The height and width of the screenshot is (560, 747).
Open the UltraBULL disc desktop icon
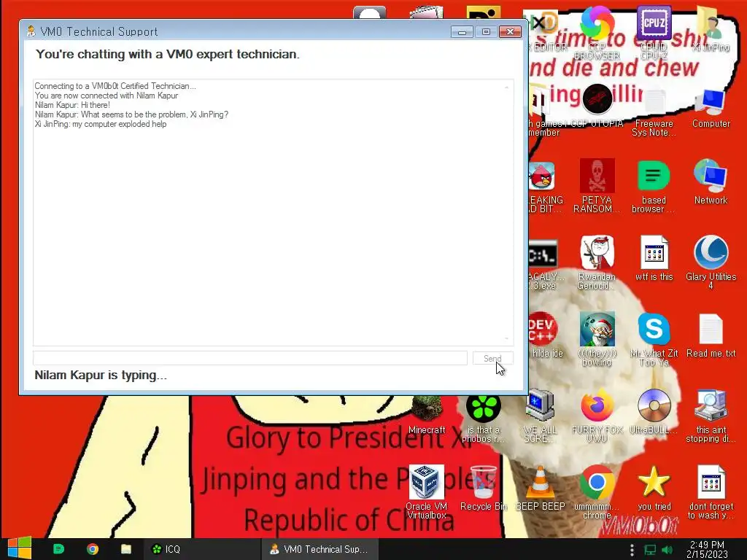(x=654, y=412)
